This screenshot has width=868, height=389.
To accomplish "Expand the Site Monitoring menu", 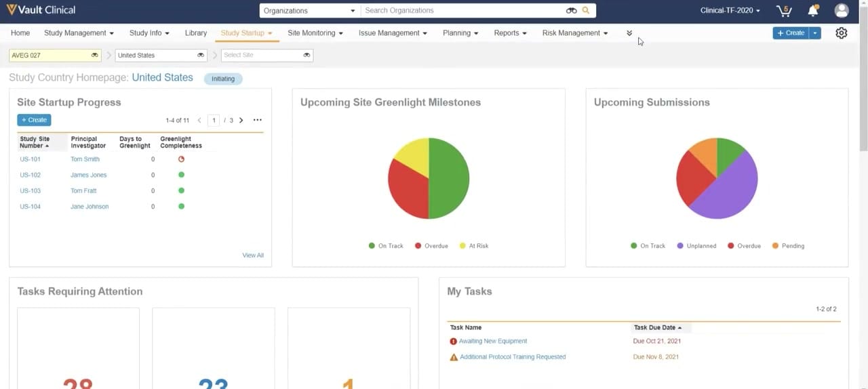I will pos(315,33).
